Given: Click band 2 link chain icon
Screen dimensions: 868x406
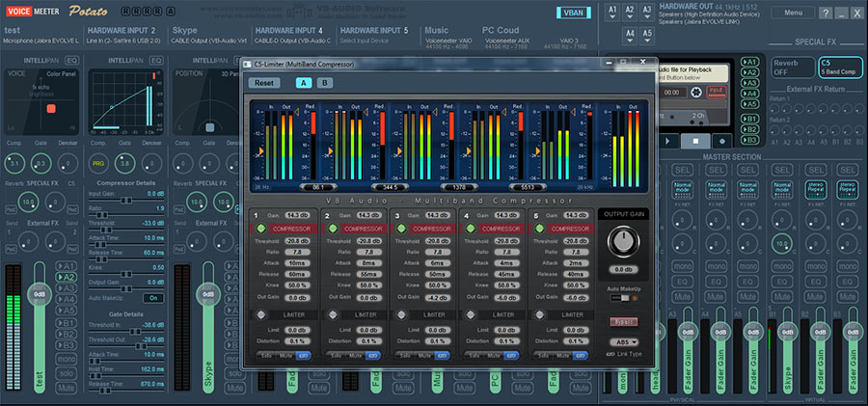Looking at the screenshot, I should (x=372, y=356).
